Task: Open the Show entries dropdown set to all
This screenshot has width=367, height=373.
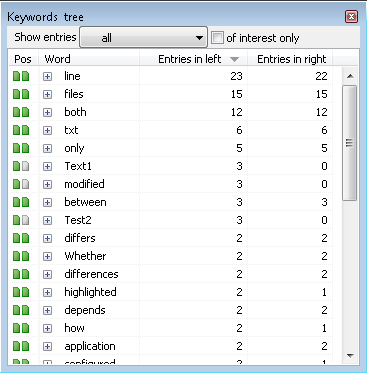Action: pyautogui.click(x=143, y=38)
